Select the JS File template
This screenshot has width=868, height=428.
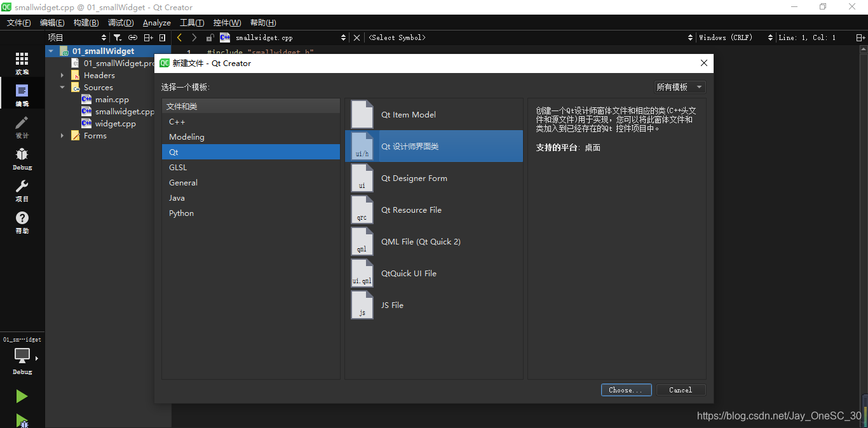pos(434,305)
